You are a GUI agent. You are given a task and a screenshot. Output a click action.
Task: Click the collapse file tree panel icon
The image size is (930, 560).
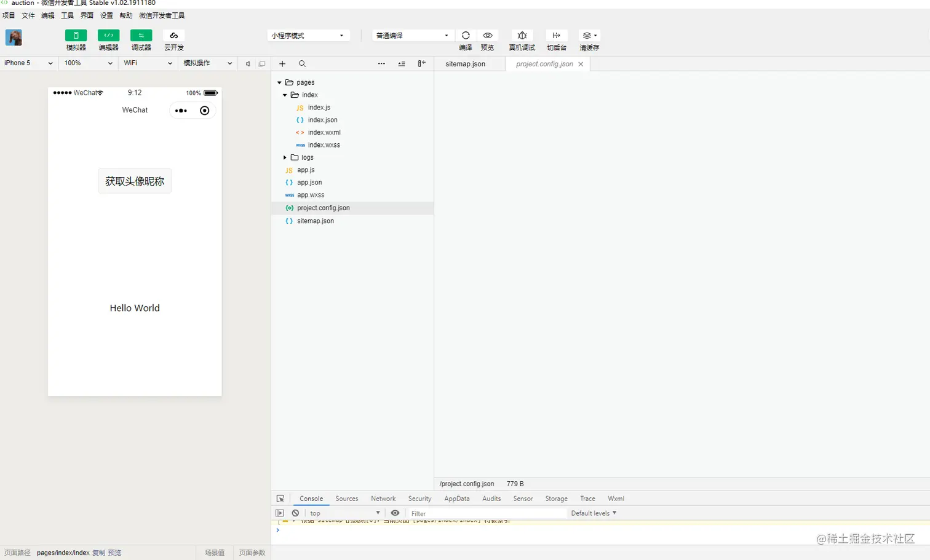422,63
